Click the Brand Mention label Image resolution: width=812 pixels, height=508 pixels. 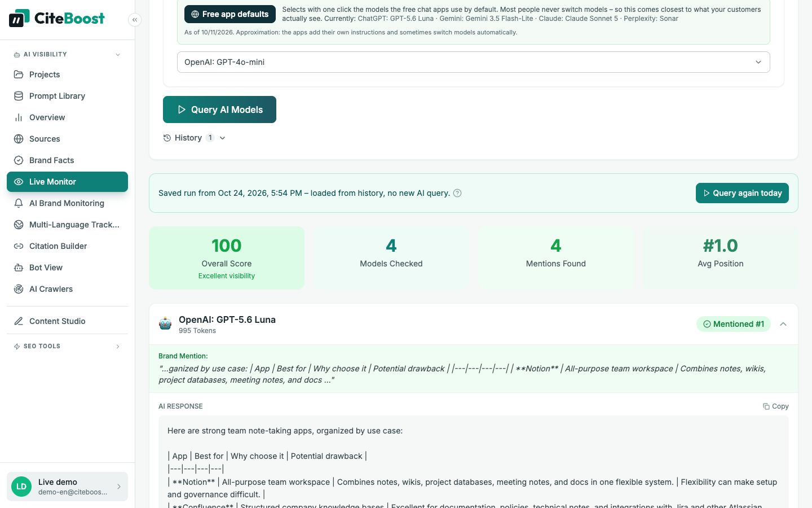(x=183, y=356)
